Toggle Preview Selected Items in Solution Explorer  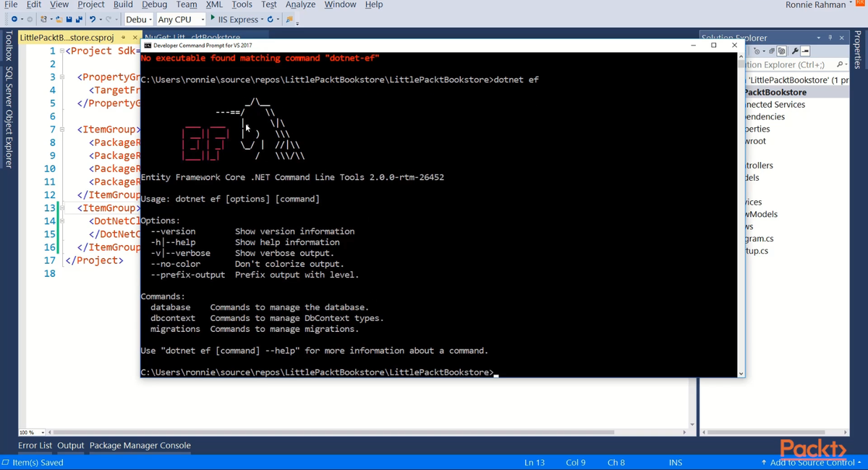(805, 51)
